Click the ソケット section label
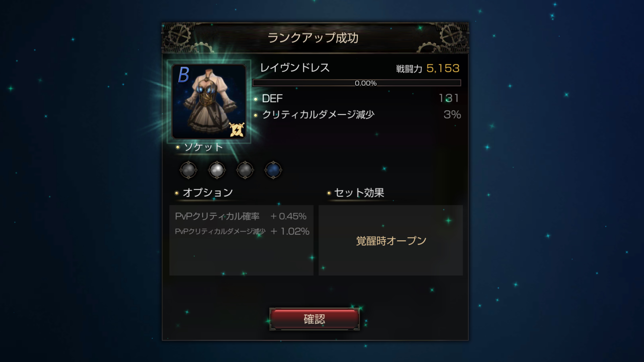Image resolution: width=644 pixels, height=362 pixels. [203, 147]
